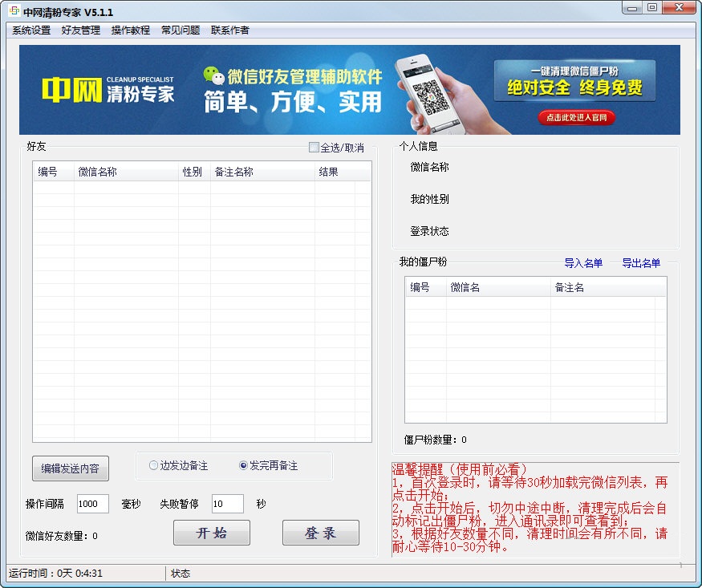This screenshot has width=702, height=588.
Task: Click the 编辑发送内容 button
Action: click(x=69, y=468)
